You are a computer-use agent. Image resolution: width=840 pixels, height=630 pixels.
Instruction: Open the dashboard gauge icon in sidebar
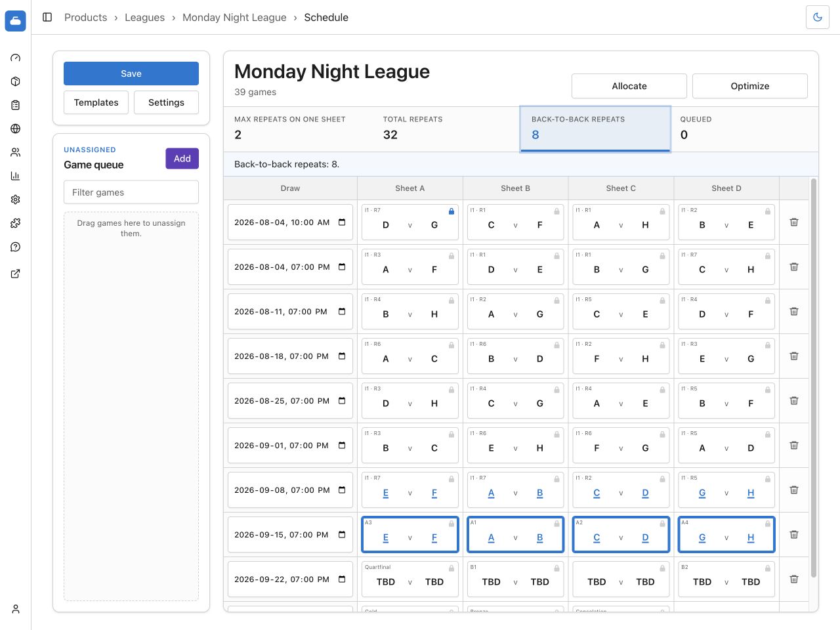pyautogui.click(x=16, y=58)
